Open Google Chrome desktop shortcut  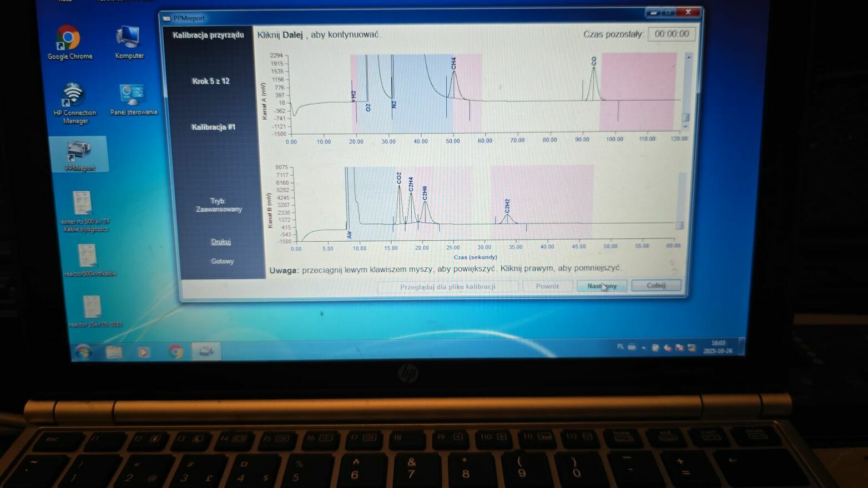[69, 40]
